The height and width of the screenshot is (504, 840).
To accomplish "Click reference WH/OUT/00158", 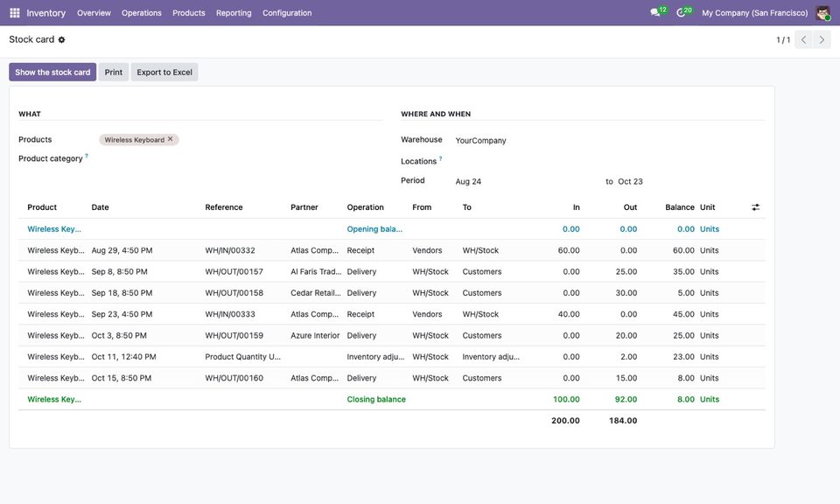I will pyautogui.click(x=234, y=293).
